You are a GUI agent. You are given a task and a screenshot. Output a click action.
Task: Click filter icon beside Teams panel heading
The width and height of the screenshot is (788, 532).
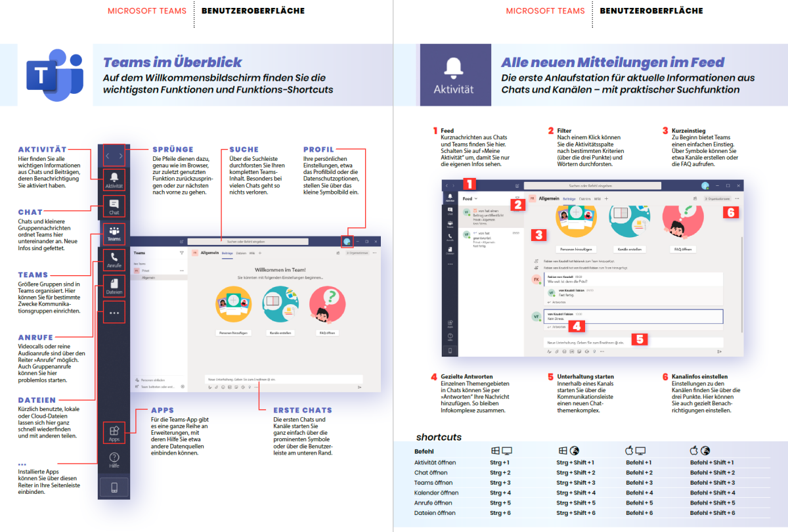point(182,252)
